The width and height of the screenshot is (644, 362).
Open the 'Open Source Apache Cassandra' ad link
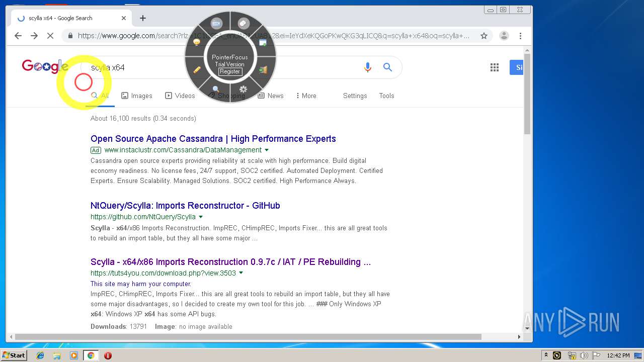click(213, 139)
